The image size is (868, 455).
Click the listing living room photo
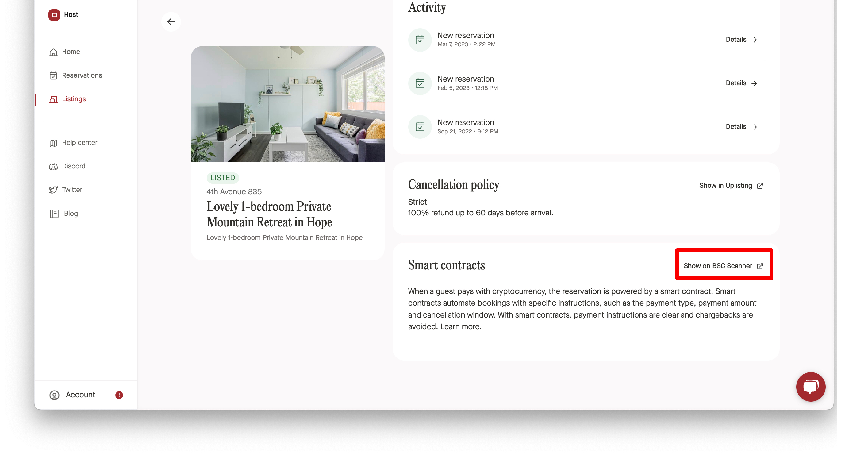[287, 104]
